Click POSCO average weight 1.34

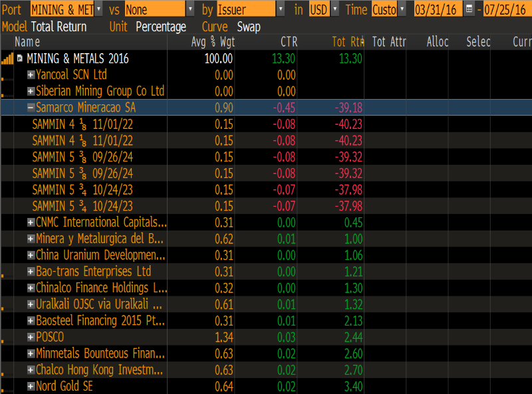(224, 338)
